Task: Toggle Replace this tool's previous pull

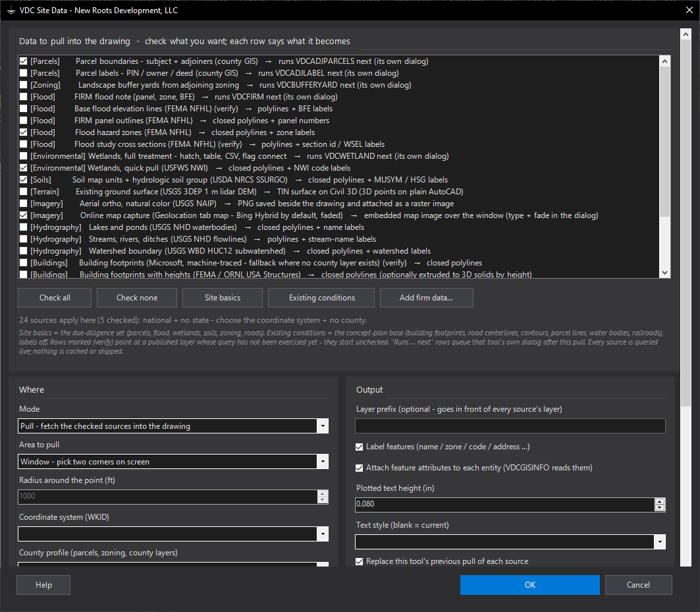Action: [x=359, y=561]
